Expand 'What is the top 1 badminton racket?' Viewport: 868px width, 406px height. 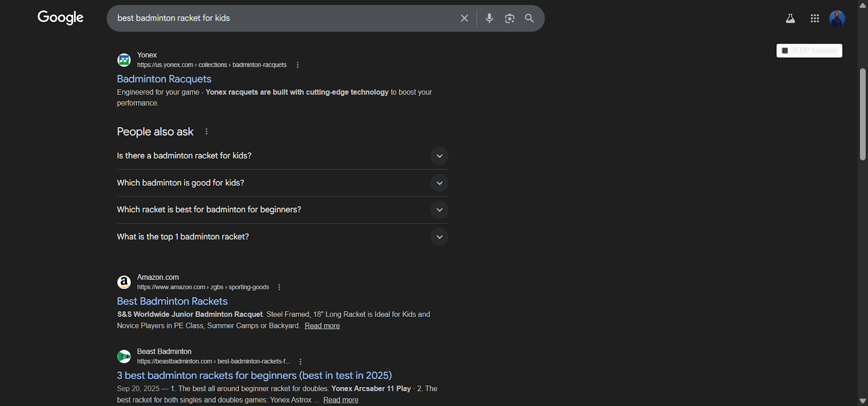click(x=282, y=237)
